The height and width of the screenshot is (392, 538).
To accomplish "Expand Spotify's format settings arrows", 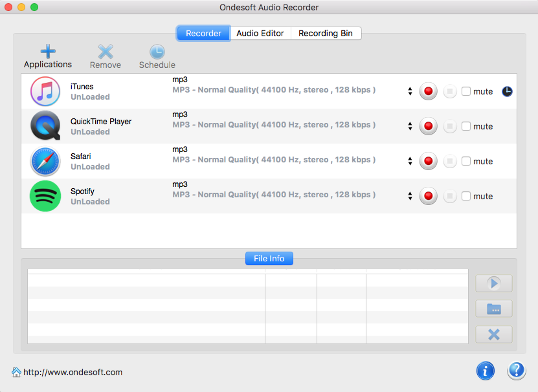I will click(x=410, y=196).
